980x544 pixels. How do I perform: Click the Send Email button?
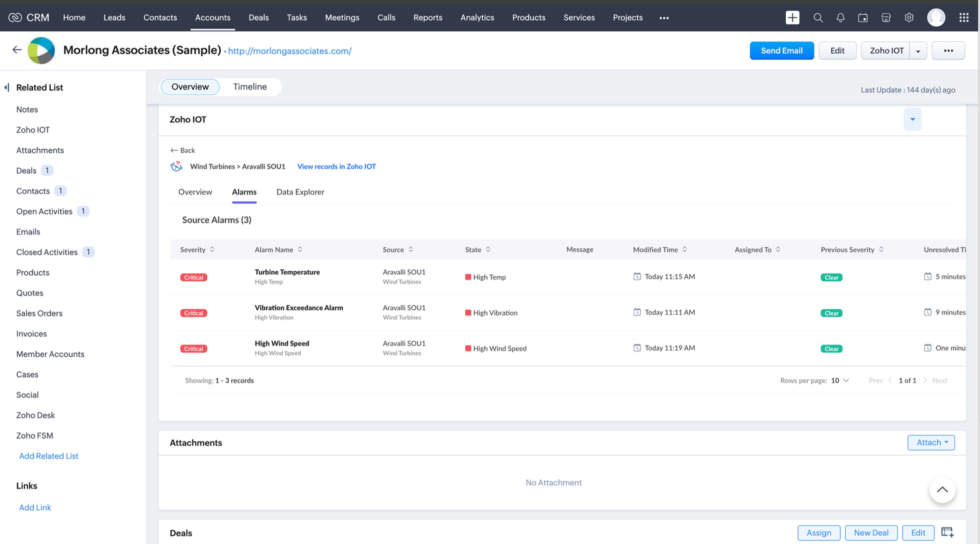781,51
